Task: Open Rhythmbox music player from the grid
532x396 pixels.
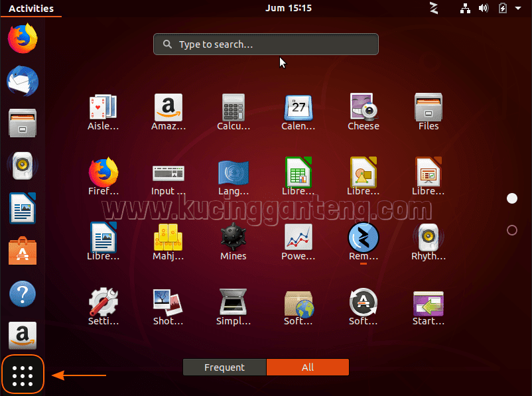Action: pyautogui.click(x=428, y=237)
